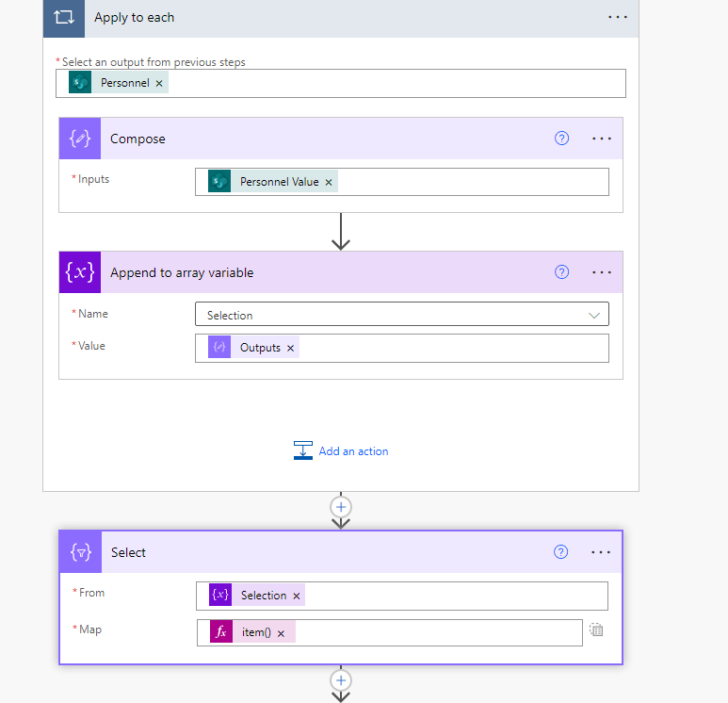Click the Personnel Value token text
This screenshot has width=728, height=703.
tap(279, 182)
